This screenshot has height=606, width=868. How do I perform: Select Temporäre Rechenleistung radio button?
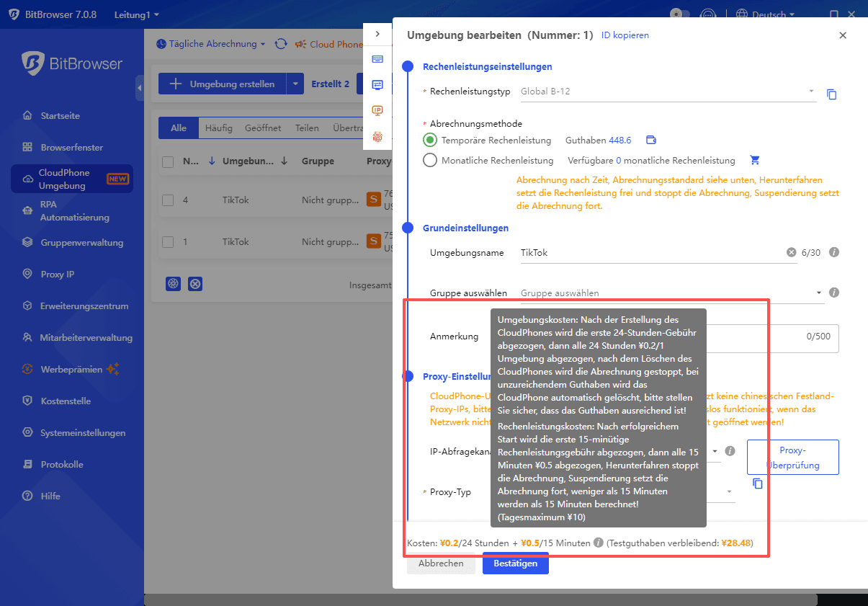coord(430,141)
